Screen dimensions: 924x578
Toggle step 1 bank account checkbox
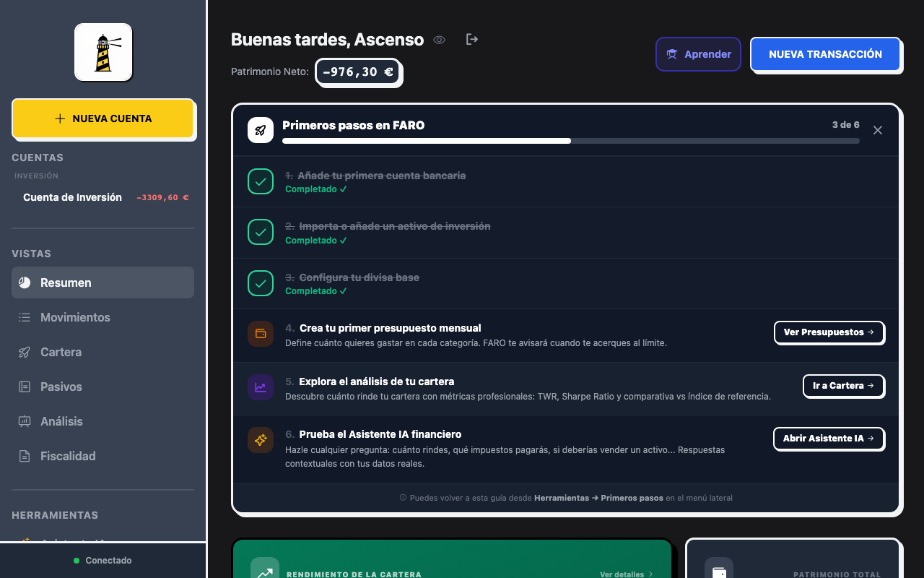(261, 181)
